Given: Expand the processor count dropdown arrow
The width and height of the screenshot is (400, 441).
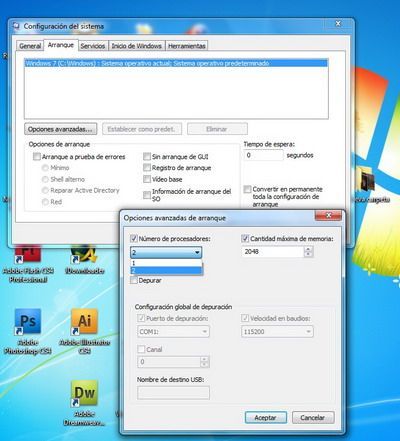Looking at the screenshot, I should (x=197, y=252).
